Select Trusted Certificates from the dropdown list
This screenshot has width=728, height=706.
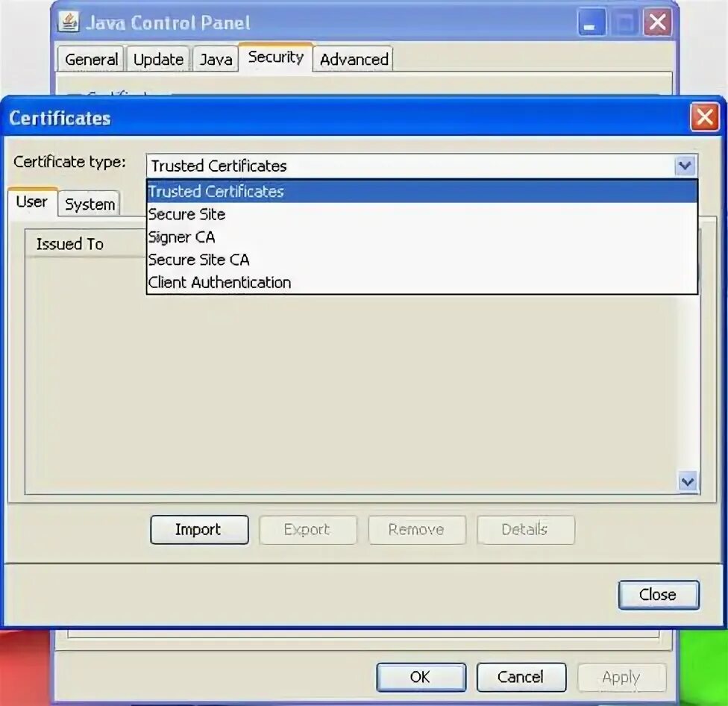(421, 191)
